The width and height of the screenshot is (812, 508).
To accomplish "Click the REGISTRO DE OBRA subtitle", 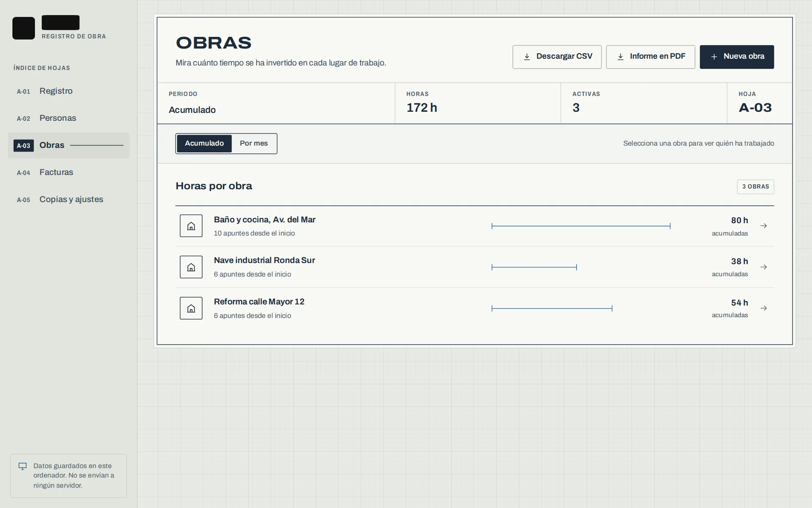I will (74, 36).
